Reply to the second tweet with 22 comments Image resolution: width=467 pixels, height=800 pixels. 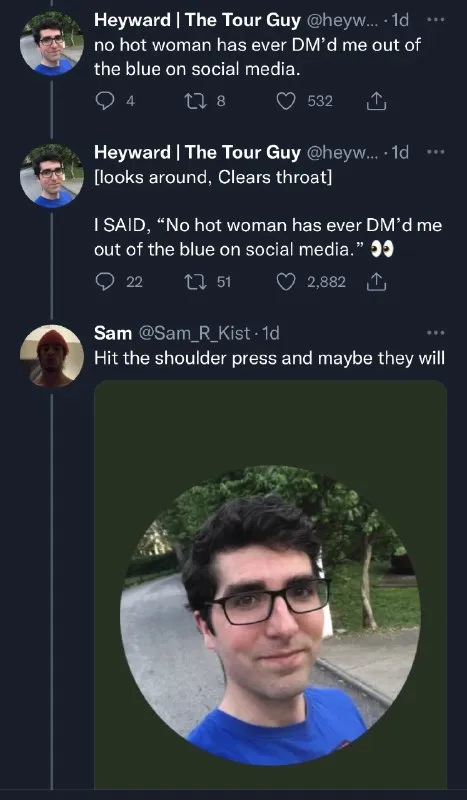click(x=105, y=282)
